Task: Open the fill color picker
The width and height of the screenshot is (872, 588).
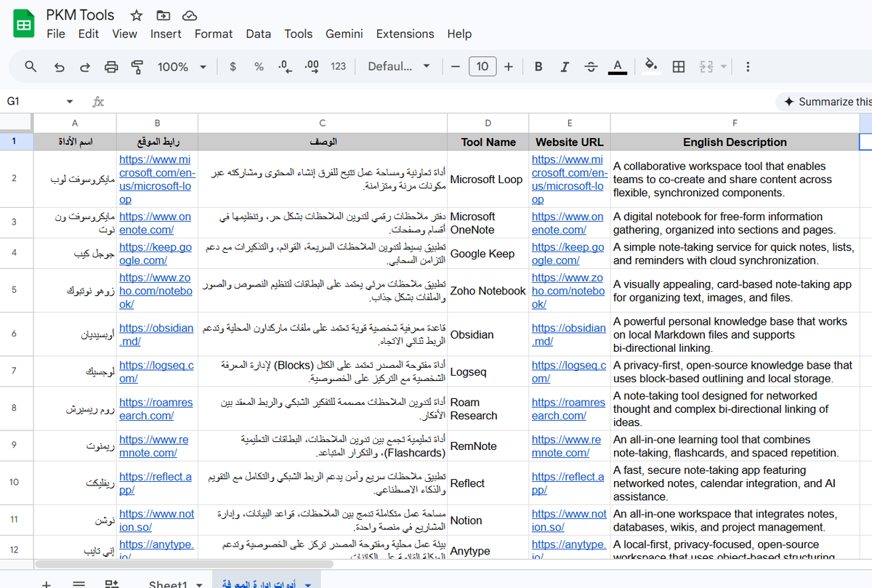Action: click(x=652, y=67)
